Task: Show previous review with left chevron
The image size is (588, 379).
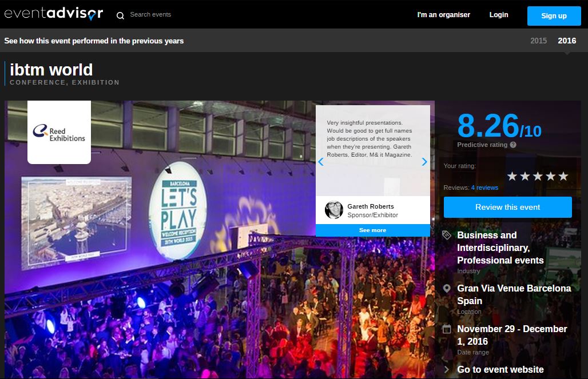Action: (x=321, y=162)
